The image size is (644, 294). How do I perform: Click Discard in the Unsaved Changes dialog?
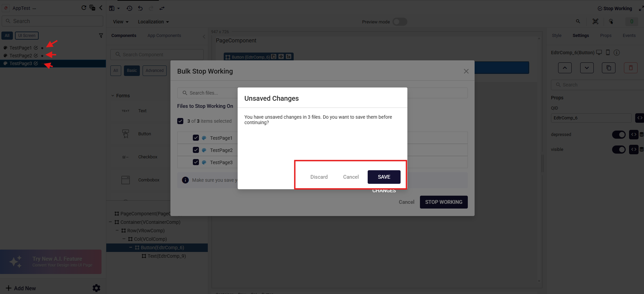[319, 177]
